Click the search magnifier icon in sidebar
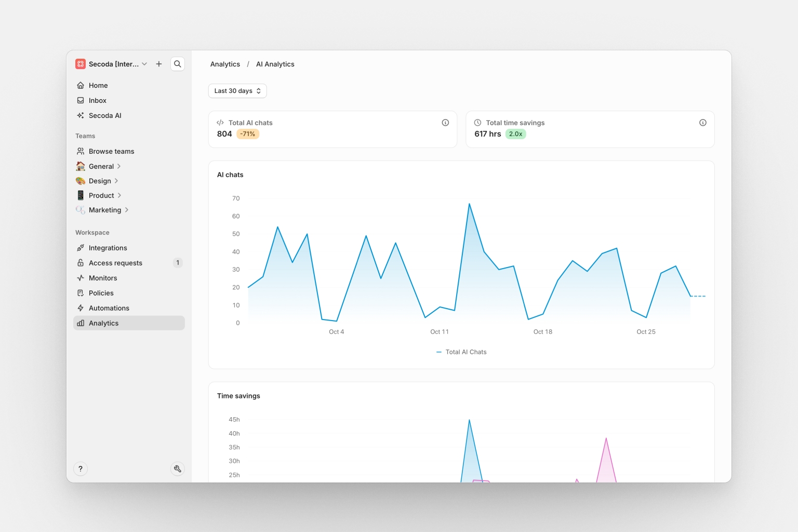798x532 pixels. coord(178,64)
